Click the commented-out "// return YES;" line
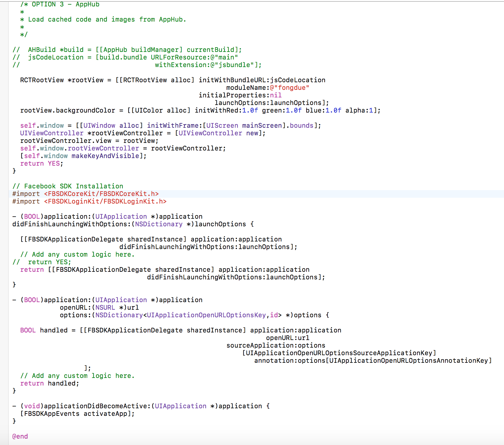Screen dimensions: 504x445 42,262
